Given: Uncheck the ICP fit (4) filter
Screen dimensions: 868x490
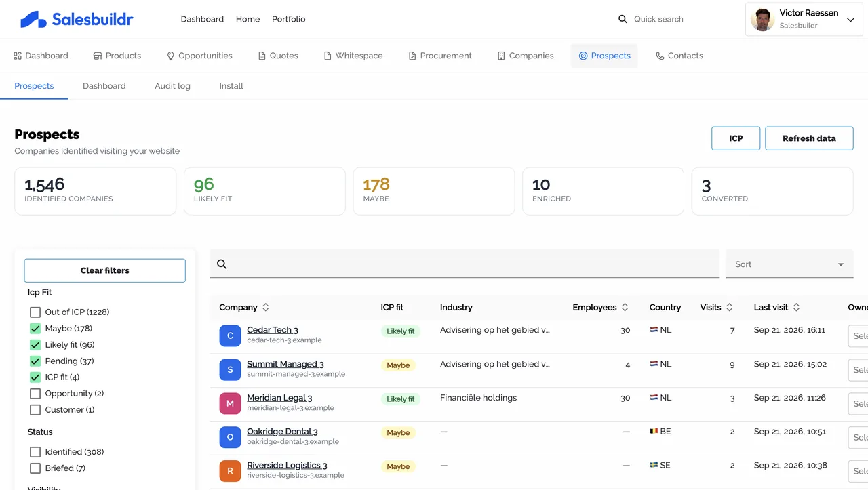Looking at the screenshot, I should pyautogui.click(x=35, y=377).
